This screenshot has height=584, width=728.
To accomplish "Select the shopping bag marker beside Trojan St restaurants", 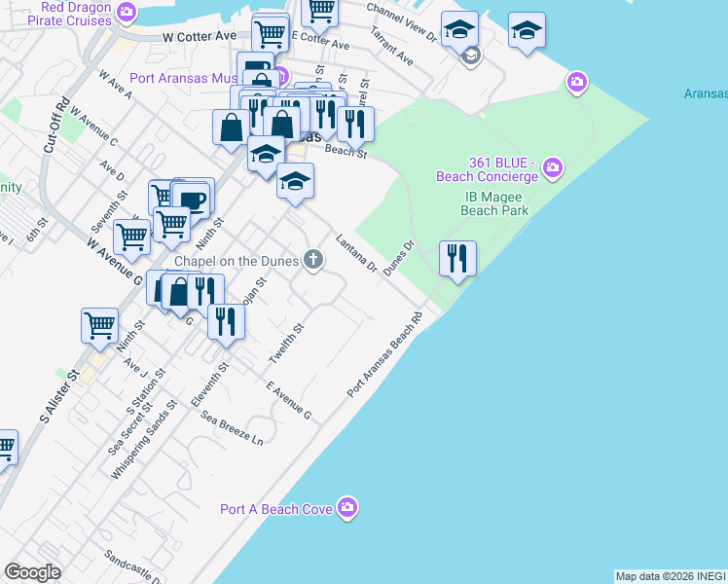I will pos(179,292).
